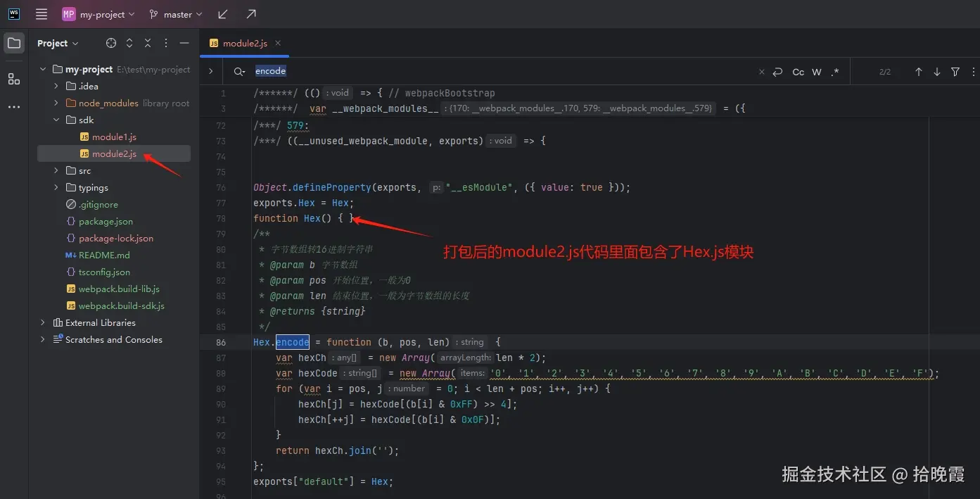Open search bar more options kebab menu
Image resolution: width=980 pixels, height=499 pixels.
click(x=974, y=71)
